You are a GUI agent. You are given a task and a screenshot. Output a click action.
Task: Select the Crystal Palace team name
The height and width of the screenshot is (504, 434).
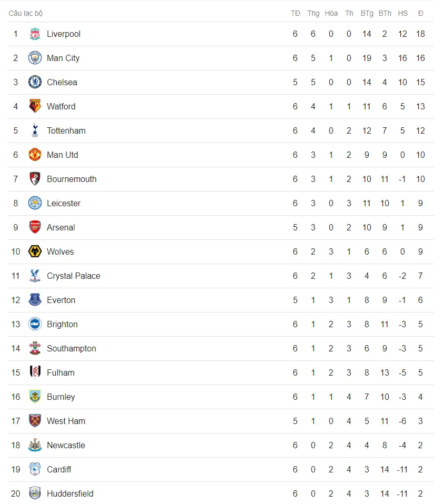point(74,276)
